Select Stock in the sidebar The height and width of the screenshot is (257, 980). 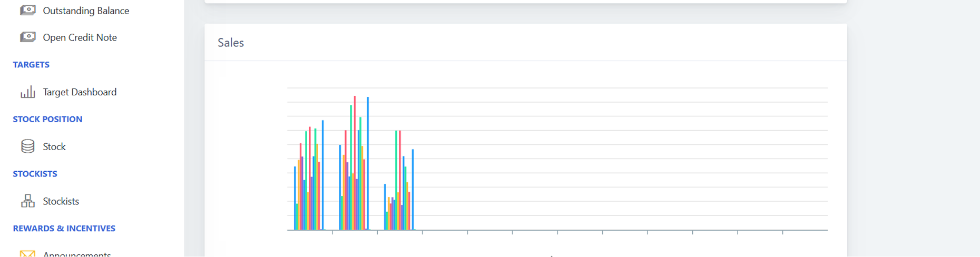[x=54, y=146]
